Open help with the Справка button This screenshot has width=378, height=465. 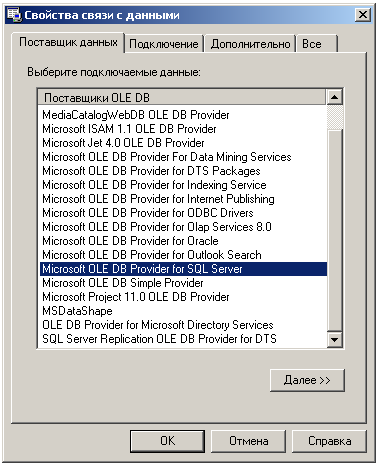point(329,441)
